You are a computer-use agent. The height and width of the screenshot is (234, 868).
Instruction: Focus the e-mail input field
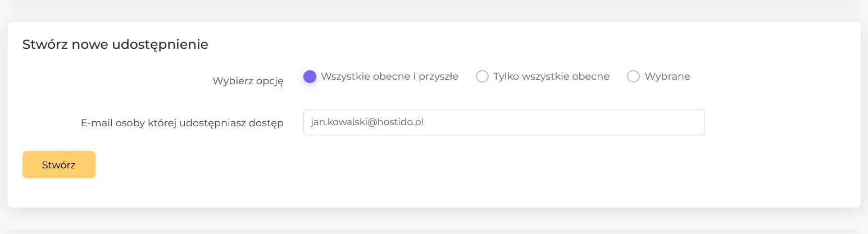(x=504, y=122)
